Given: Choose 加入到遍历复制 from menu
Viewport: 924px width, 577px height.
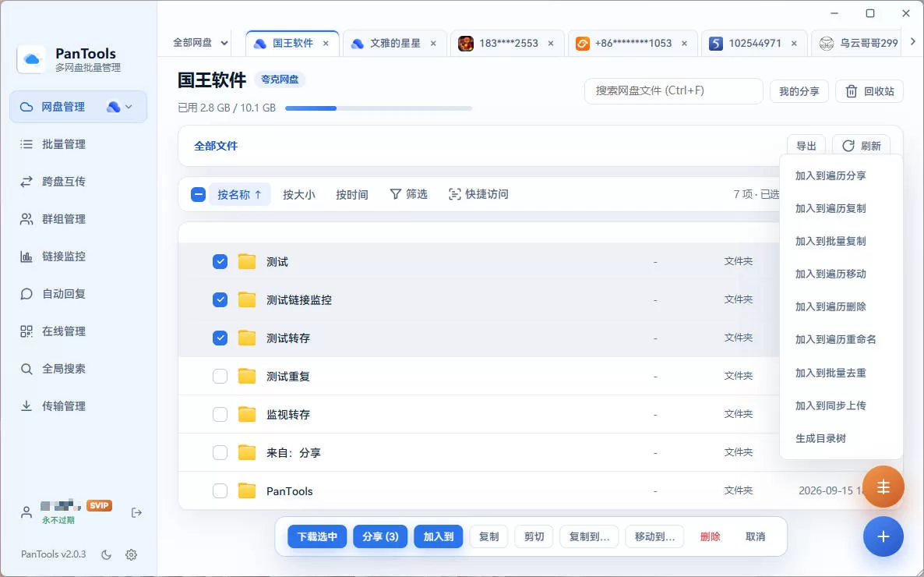Looking at the screenshot, I should coord(841,208).
